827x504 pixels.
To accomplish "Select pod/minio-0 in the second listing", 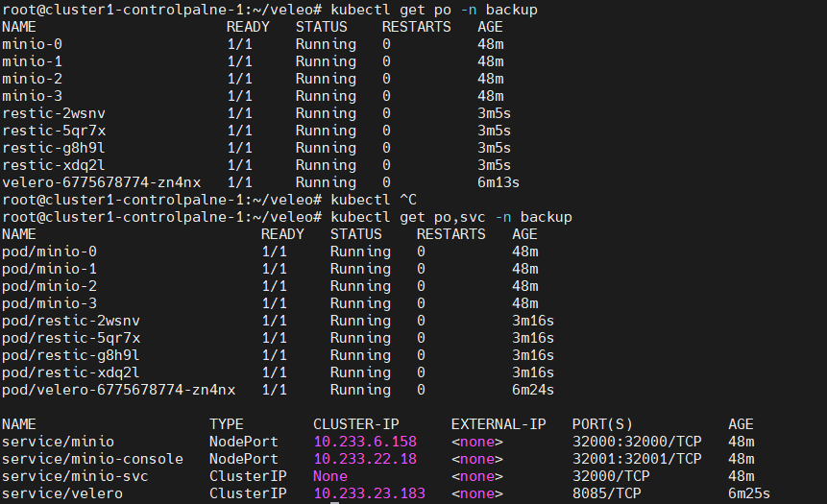I will point(50,252).
